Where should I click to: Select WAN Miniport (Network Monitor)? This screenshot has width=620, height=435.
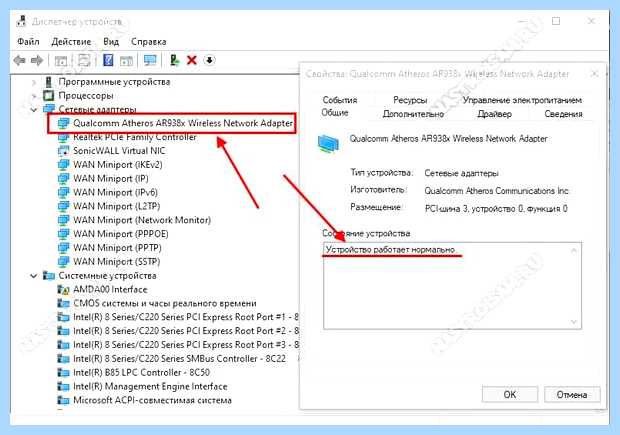pos(142,220)
